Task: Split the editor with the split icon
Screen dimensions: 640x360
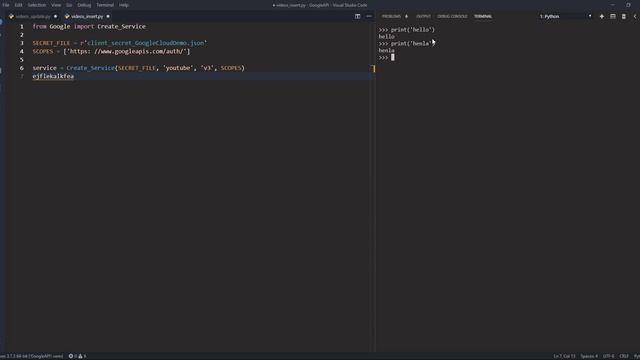Action: point(358,16)
